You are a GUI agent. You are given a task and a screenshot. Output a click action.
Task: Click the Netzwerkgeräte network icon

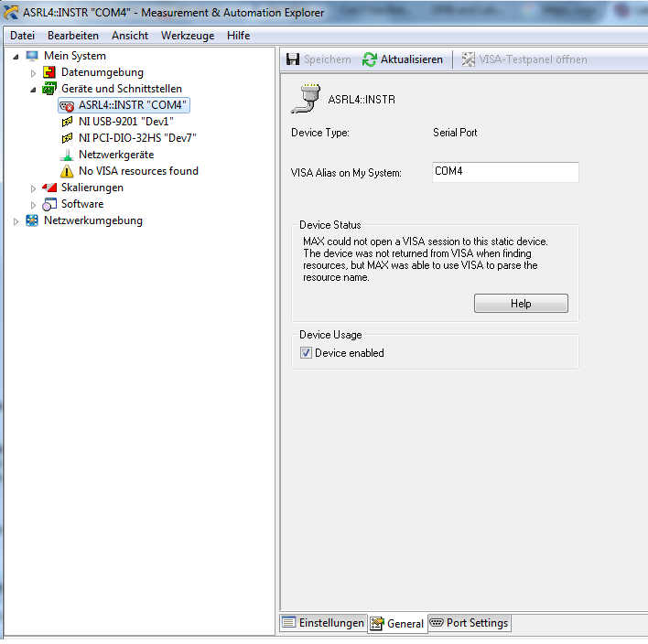[67, 155]
